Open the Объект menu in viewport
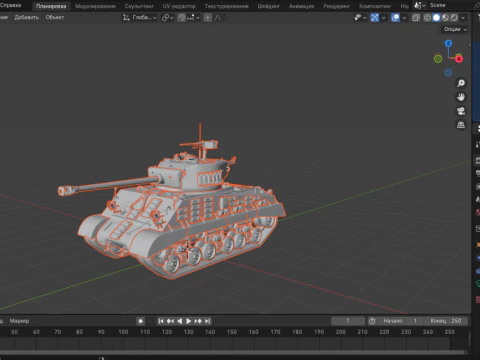This screenshot has height=360, width=480. (x=55, y=17)
